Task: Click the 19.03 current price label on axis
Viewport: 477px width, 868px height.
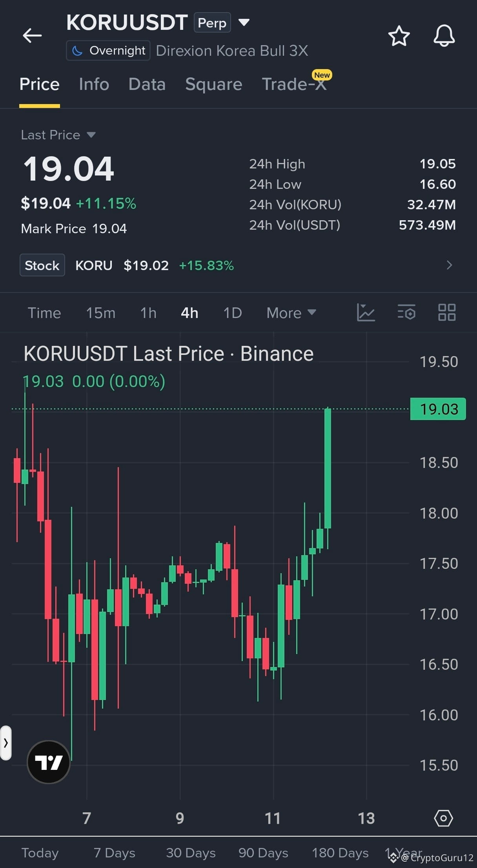Action: (438, 409)
